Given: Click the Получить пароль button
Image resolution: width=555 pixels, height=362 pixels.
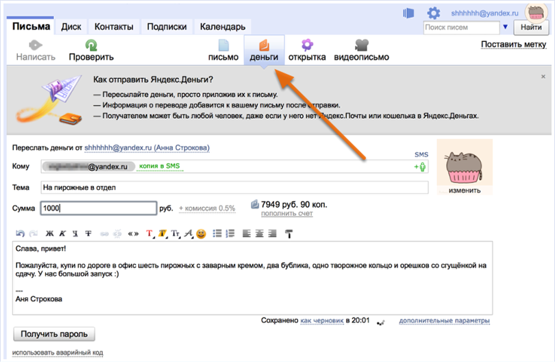Looking at the screenshot, I should coord(54,334).
